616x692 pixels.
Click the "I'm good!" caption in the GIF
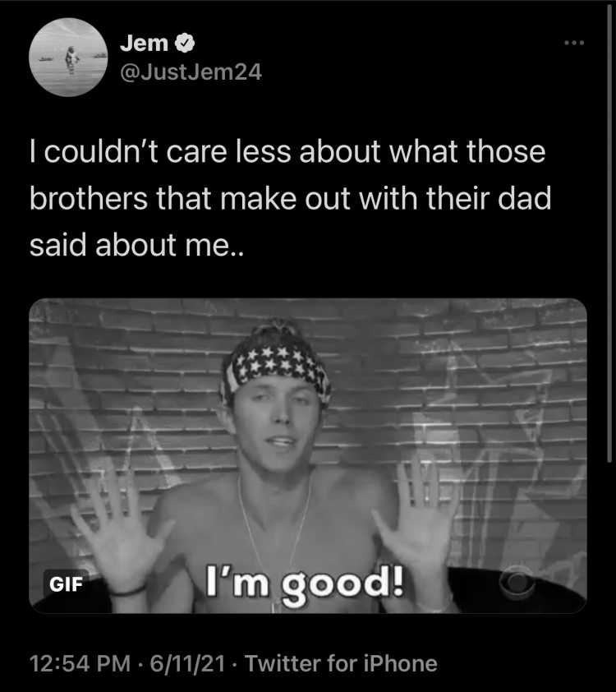point(305,584)
